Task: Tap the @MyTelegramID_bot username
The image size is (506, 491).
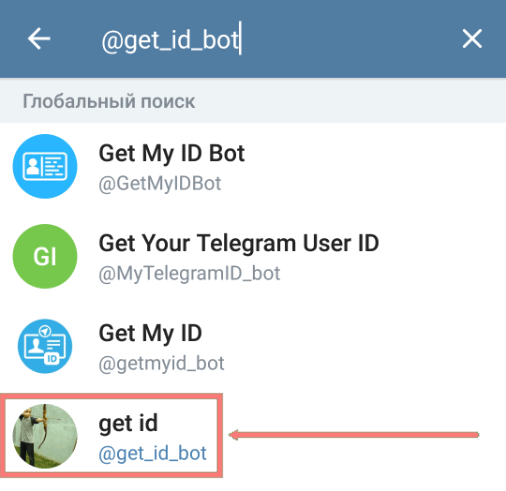Action: click(x=189, y=273)
